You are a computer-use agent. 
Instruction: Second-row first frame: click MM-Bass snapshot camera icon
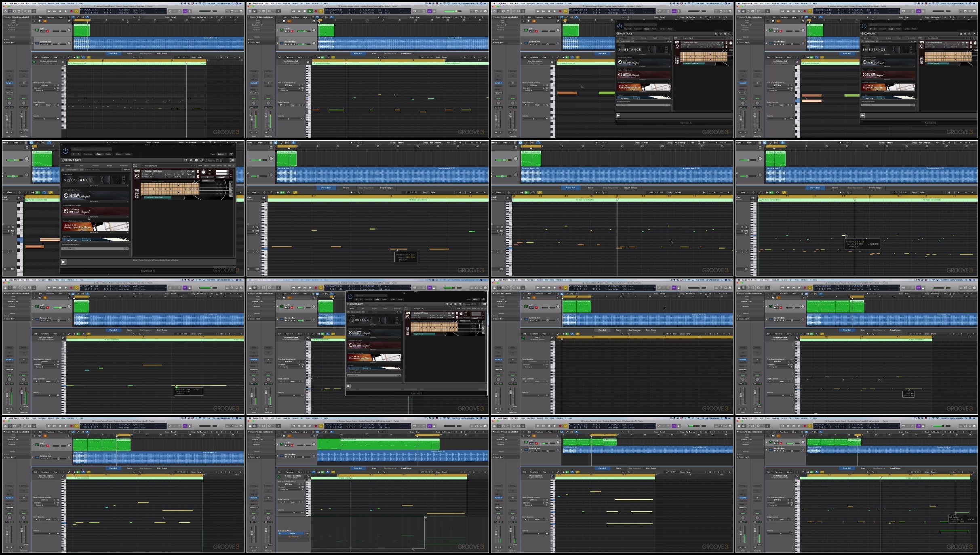click(188, 171)
